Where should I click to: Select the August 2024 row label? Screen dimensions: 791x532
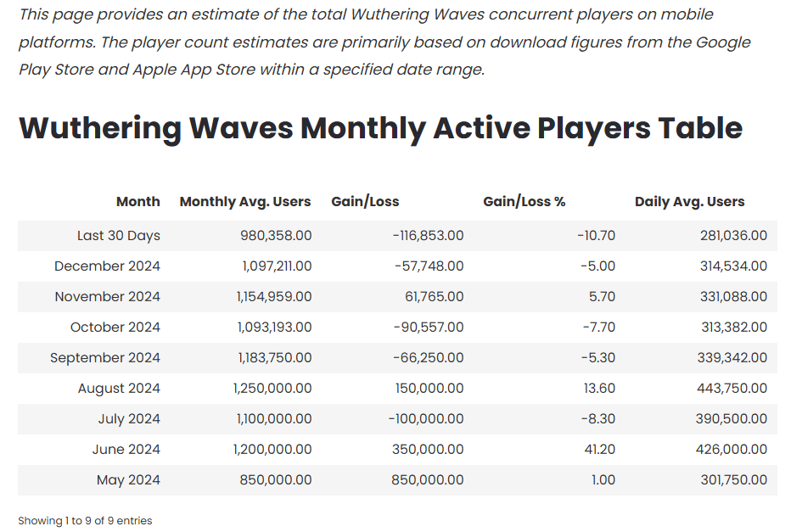coord(119,389)
